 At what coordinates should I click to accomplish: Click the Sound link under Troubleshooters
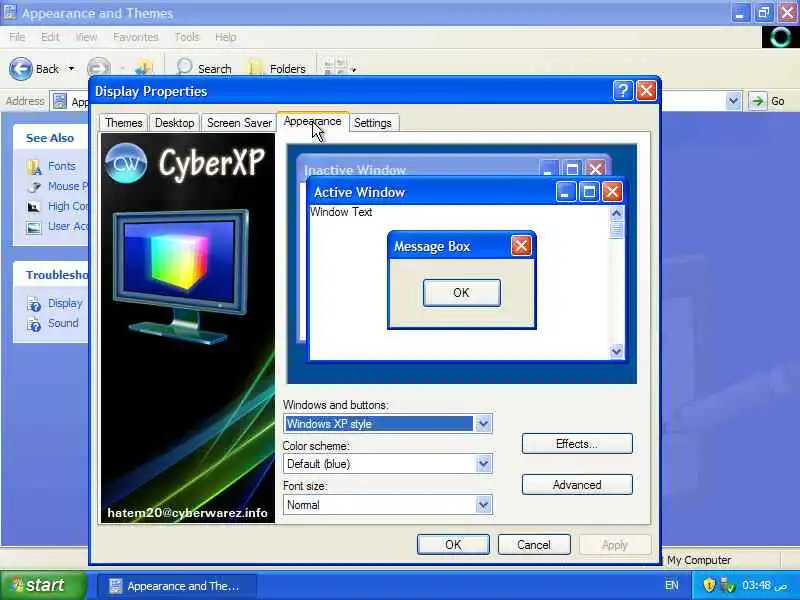coord(63,323)
